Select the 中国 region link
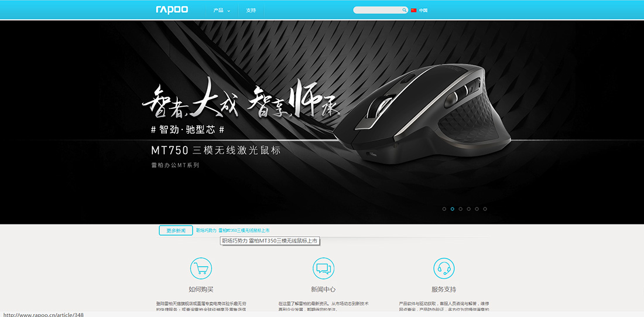Image resolution: width=644 pixels, height=317 pixels. point(423,11)
